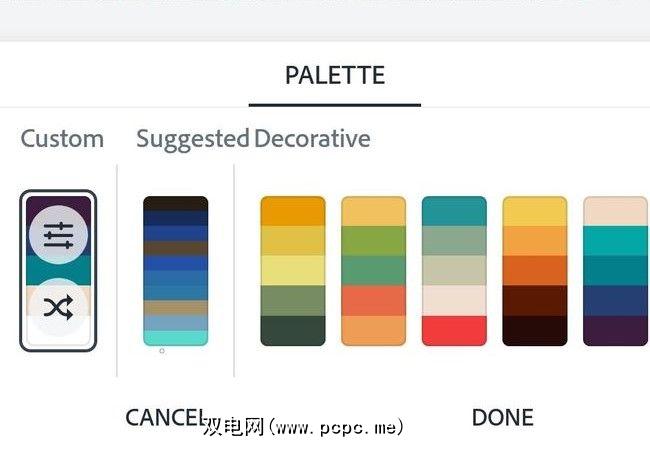The width and height of the screenshot is (650, 450).
Task: Choose the Decorative palette category
Action: (x=312, y=138)
